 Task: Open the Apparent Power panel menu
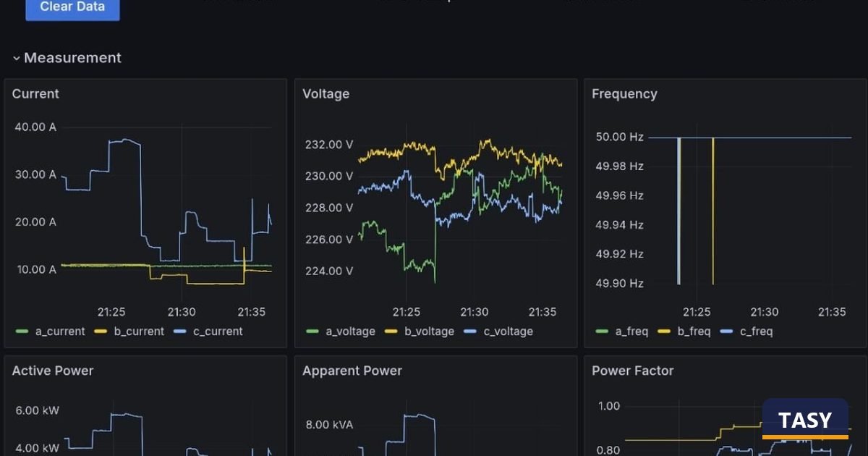[352, 371]
